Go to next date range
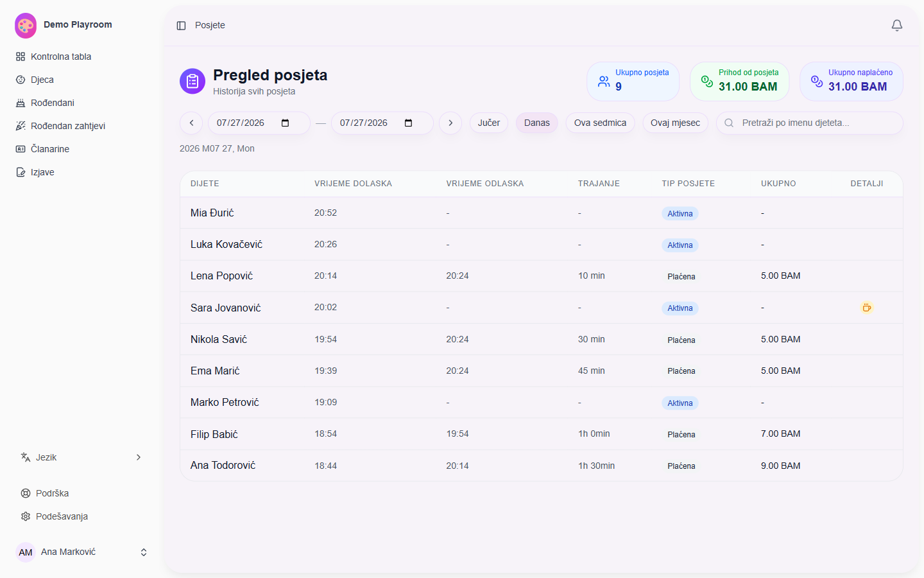924x578 pixels. [x=450, y=123]
